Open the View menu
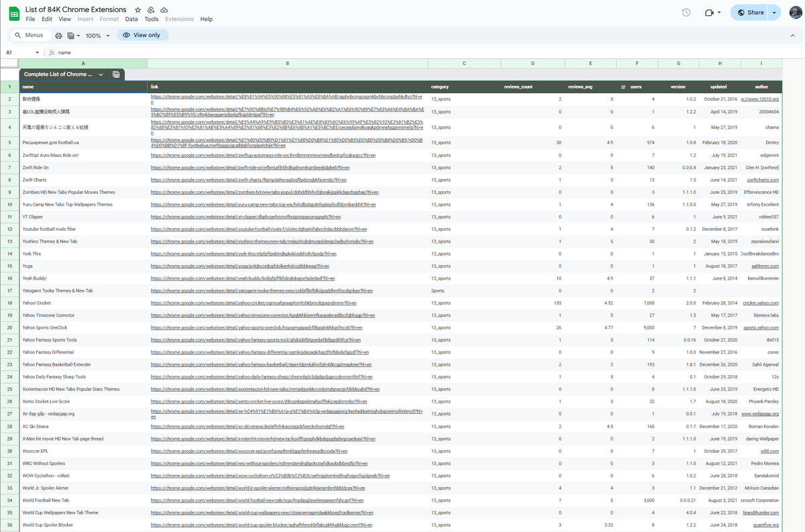Viewport: 805px width, 532px height. (64, 19)
